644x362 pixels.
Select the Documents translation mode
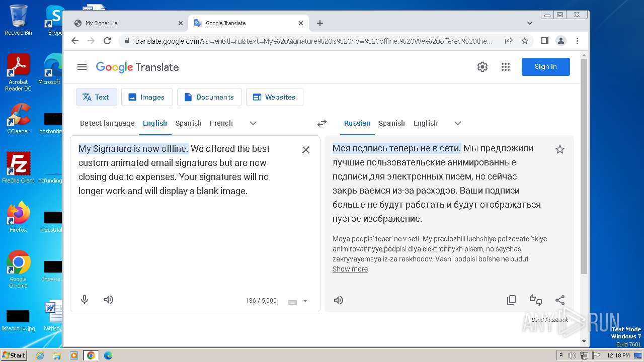pos(209,97)
